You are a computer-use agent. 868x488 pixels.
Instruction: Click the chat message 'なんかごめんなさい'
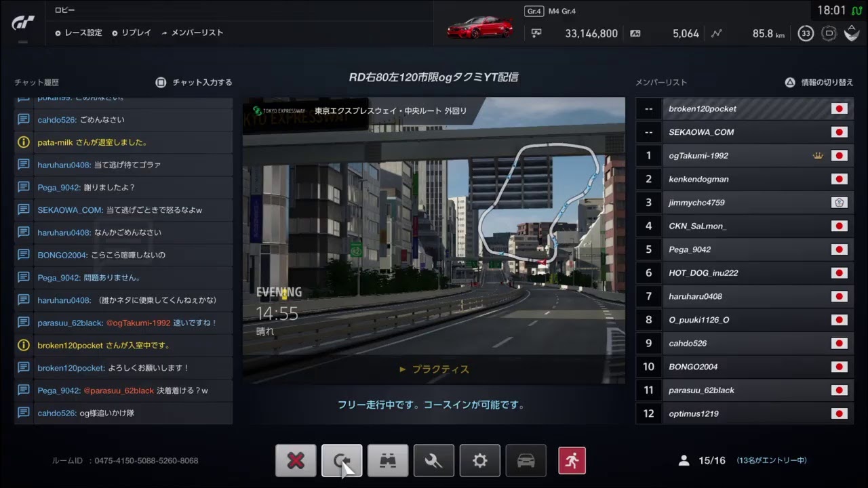tap(127, 232)
